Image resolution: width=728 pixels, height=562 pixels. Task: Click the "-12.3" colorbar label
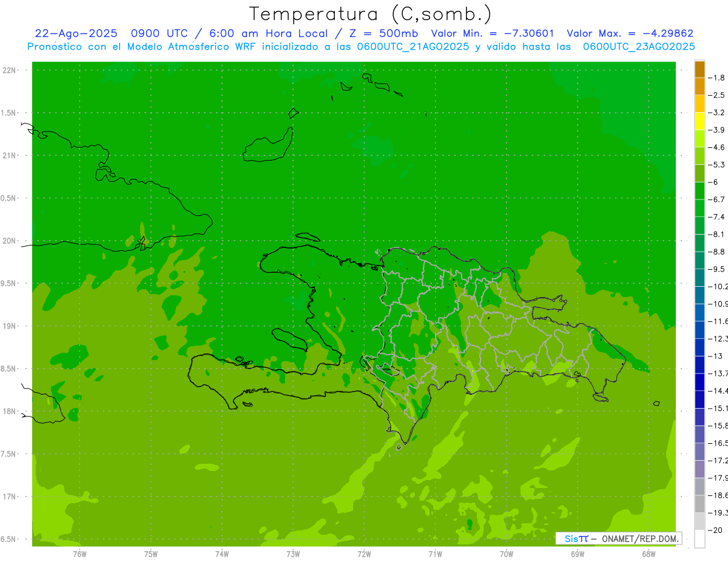[x=718, y=338]
